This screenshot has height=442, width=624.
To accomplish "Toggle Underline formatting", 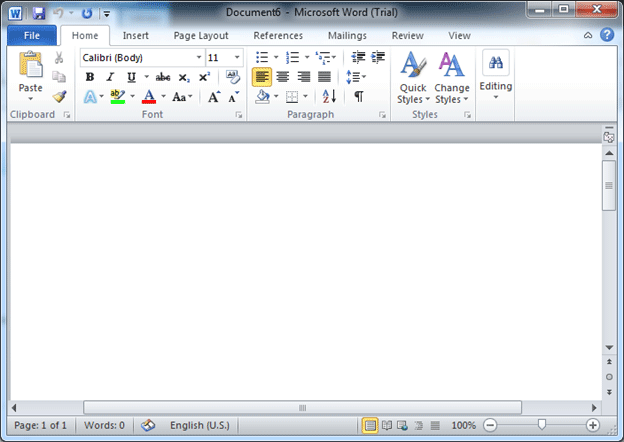I will 131,77.
